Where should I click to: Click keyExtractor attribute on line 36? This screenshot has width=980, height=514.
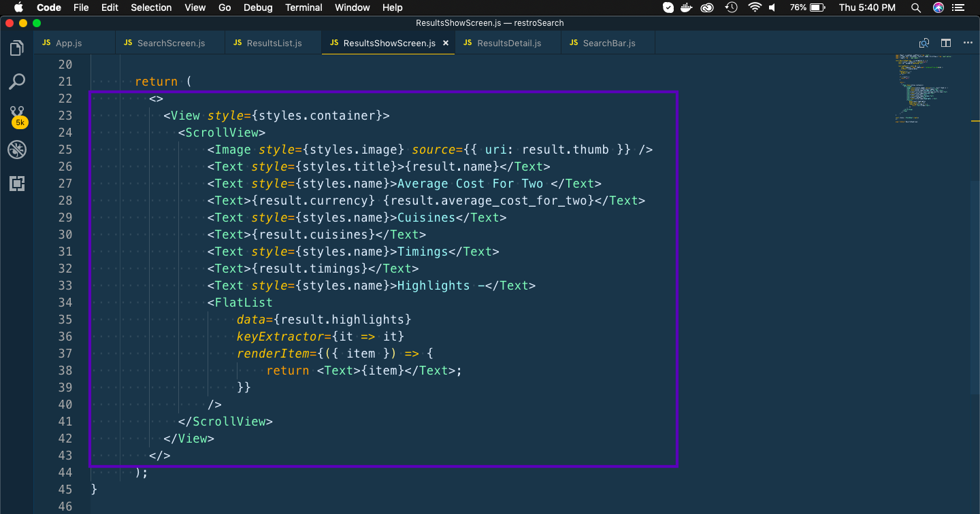tap(280, 337)
